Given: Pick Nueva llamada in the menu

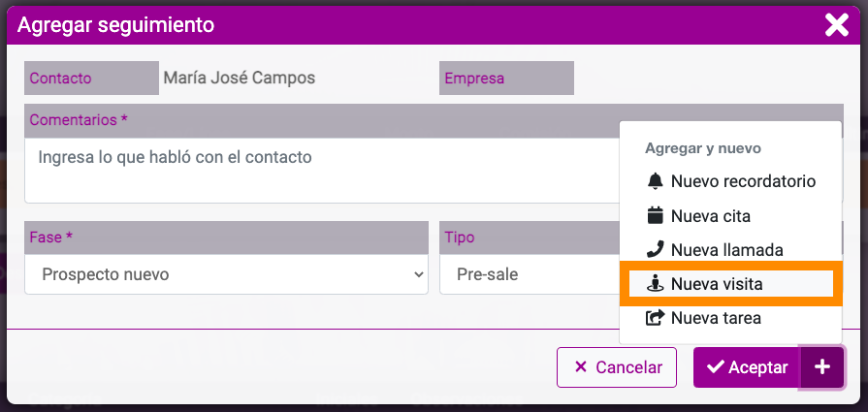Looking at the screenshot, I should coord(730,249).
